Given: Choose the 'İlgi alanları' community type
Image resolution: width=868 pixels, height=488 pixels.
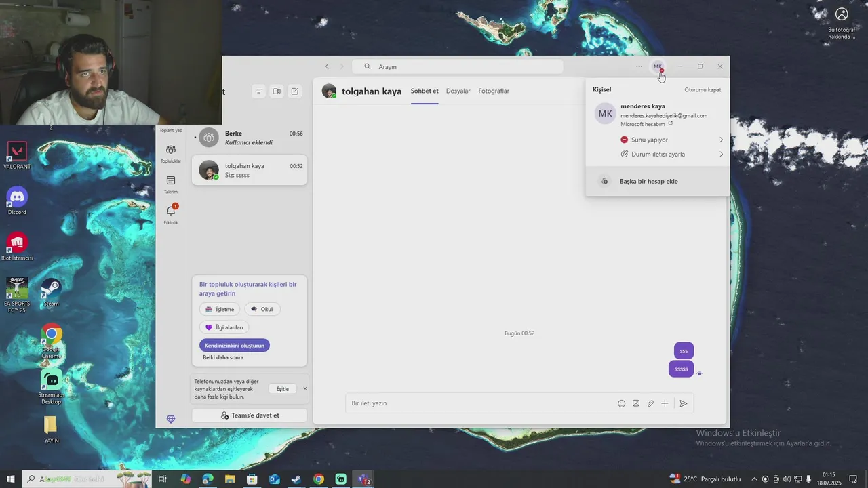Looking at the screenshot, I should [224, 327].
